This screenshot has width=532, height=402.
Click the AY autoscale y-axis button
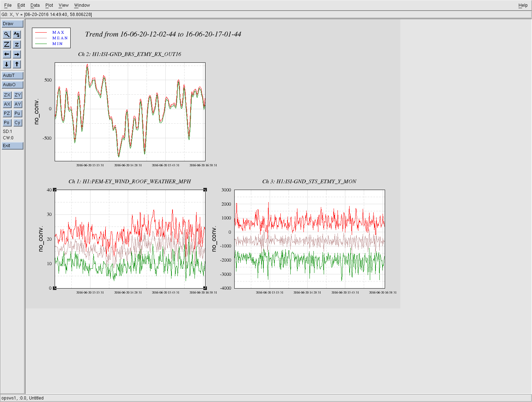coord(18,104)
